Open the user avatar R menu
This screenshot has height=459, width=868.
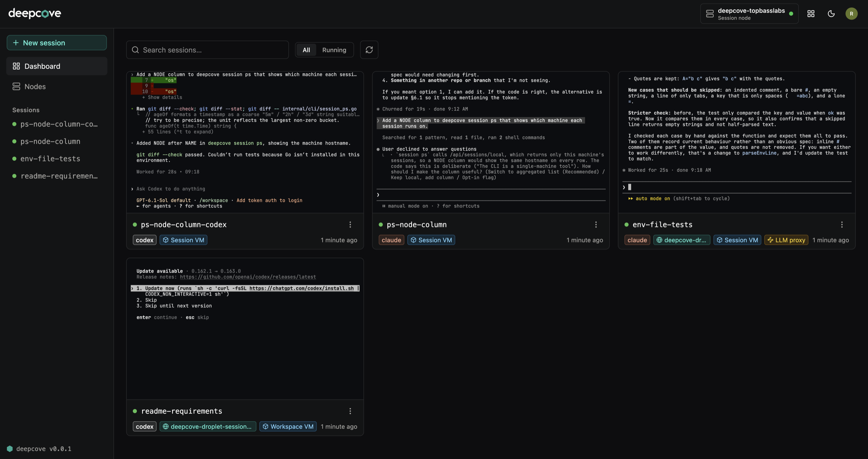(851, 14)
